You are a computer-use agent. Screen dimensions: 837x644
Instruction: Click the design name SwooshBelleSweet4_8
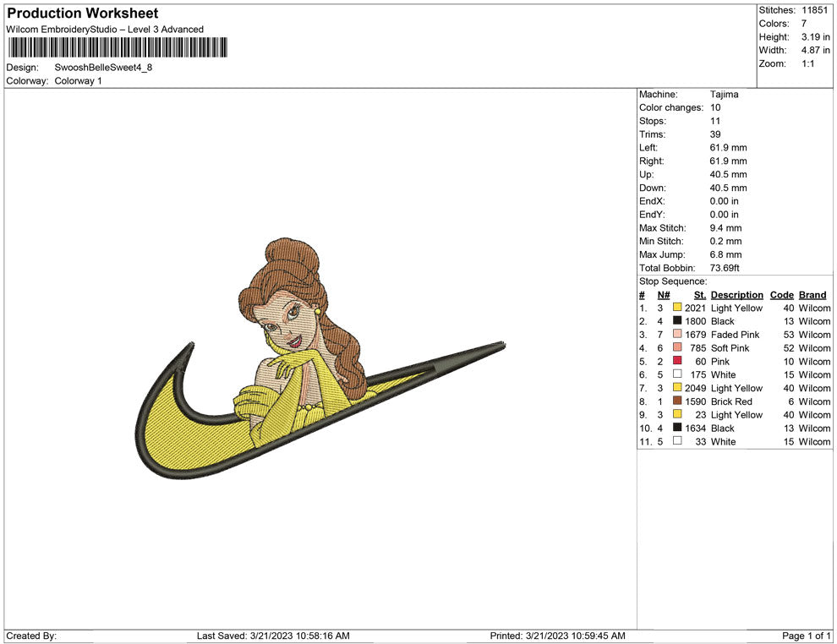tap(103, 68)
